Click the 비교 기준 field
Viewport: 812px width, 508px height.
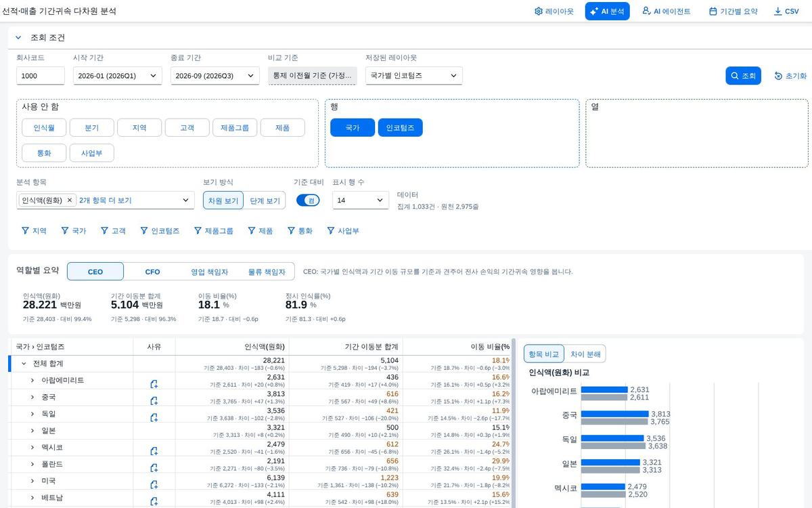[313, 76]
